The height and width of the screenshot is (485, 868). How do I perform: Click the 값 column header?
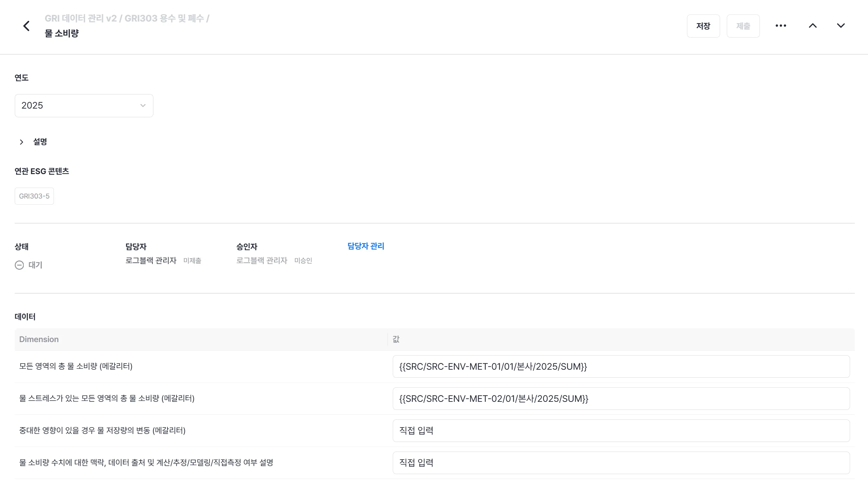pyautogui.click(x=396, y=339)
